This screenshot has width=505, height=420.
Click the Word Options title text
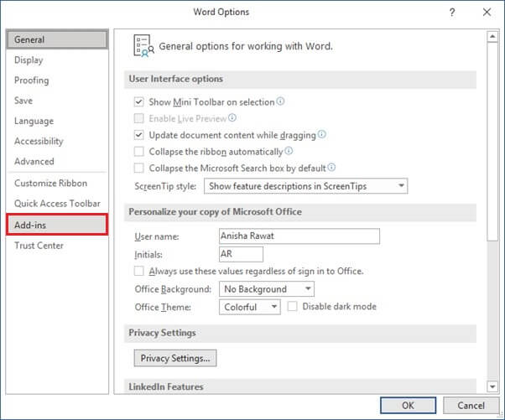click(221, 12)
